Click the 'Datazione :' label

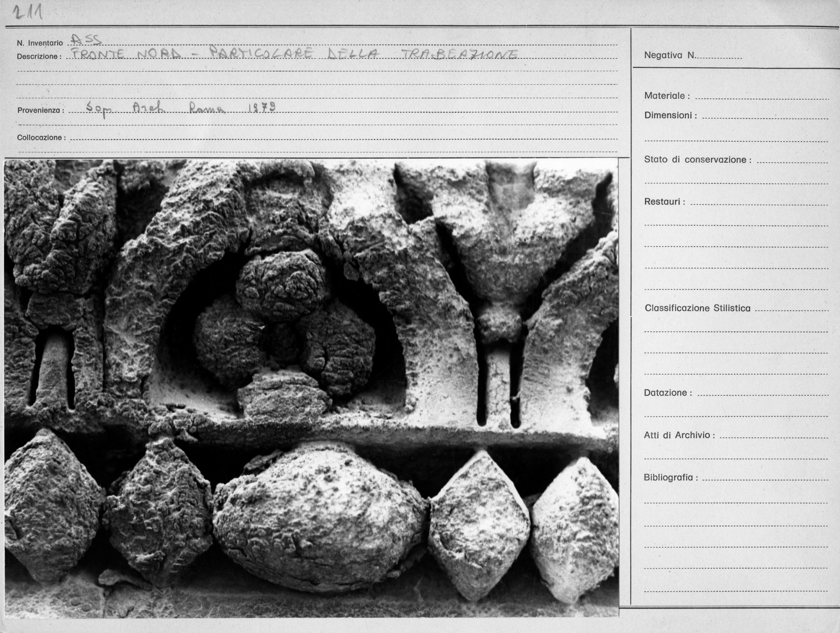tap(668, 392)
